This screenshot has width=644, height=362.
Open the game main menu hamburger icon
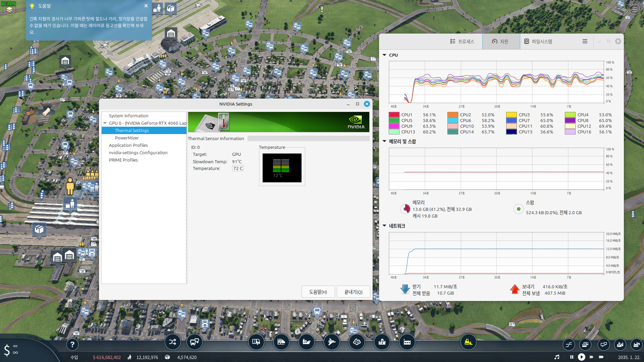635,9
